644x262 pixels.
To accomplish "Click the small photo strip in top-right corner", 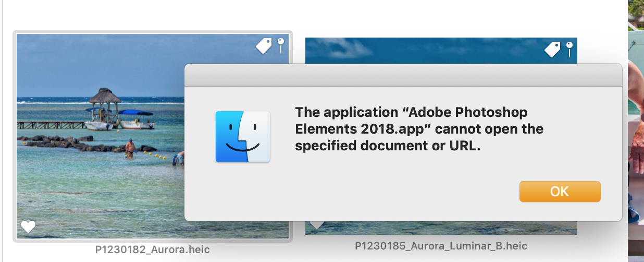I will tap(636, 16).
